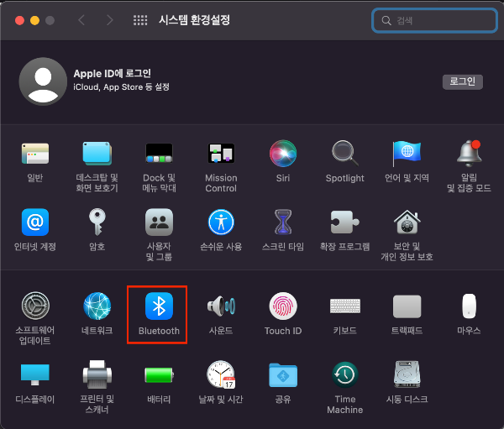The height and width of the screenshot is (429, 504).
Task: Click the 검색 search field
Action: click(434, 20)
